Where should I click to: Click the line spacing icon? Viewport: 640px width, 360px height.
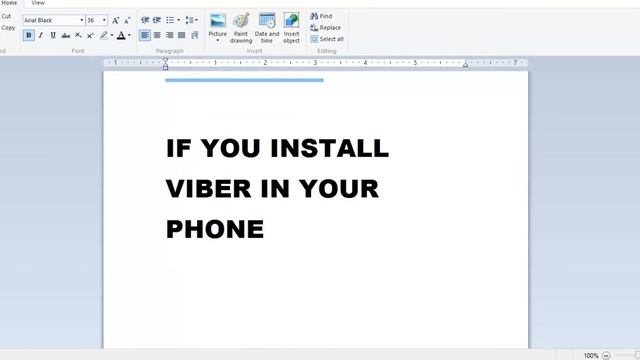189,20
